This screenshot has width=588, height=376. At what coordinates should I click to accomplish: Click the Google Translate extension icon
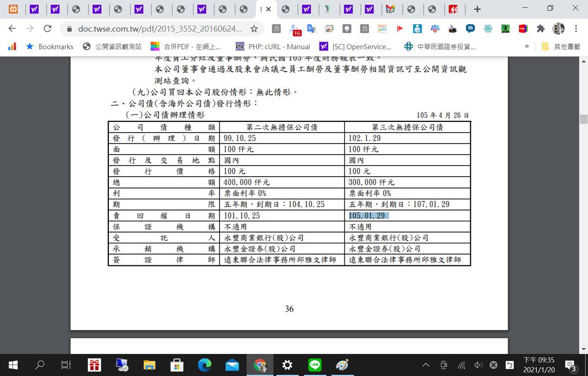pos(311,29)
